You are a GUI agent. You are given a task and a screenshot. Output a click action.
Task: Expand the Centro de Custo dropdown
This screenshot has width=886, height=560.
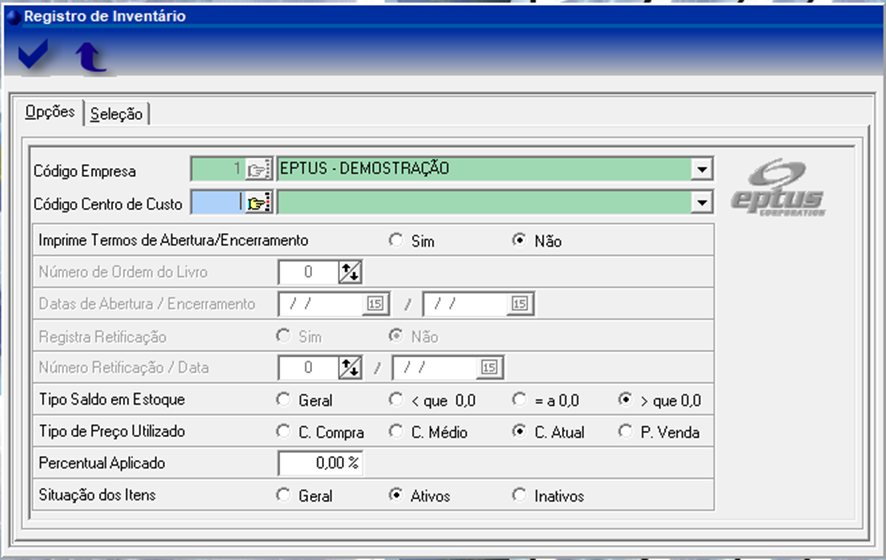point(703,204)
